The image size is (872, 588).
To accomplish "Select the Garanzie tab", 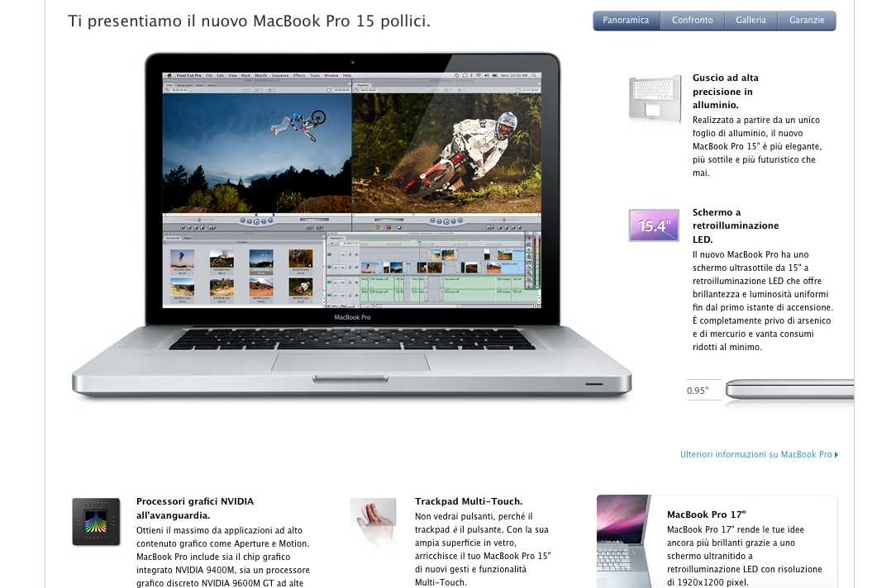I will point(807,21).
